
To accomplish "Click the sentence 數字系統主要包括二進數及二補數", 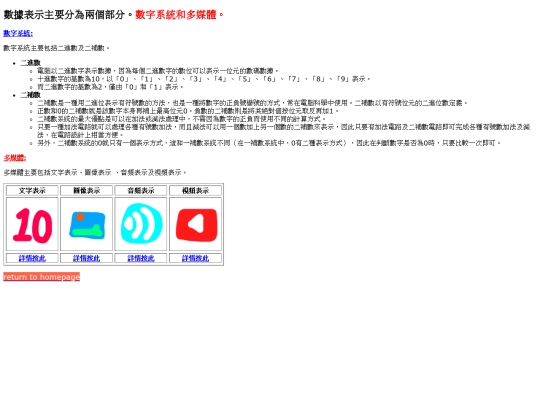I will point(56,48).
